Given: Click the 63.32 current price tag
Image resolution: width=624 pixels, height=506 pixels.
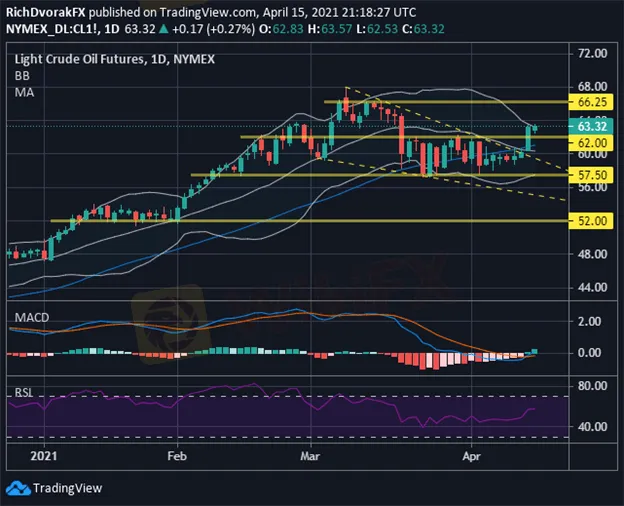Looking at the screenshot, I should (x=594, y=127).
